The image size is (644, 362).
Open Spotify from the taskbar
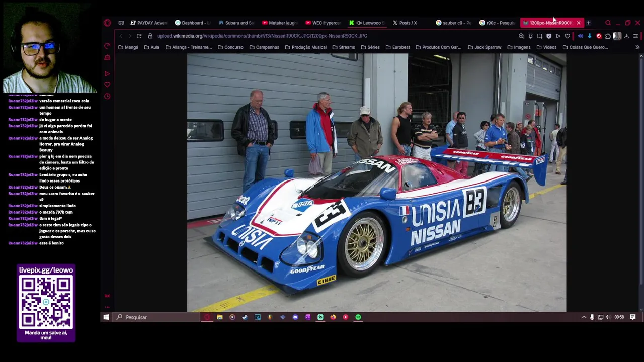click(x=358, y=317)
